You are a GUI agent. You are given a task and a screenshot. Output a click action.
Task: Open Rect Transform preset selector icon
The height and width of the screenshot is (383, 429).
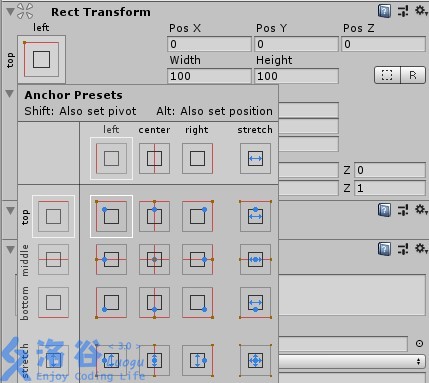[403, 11]
